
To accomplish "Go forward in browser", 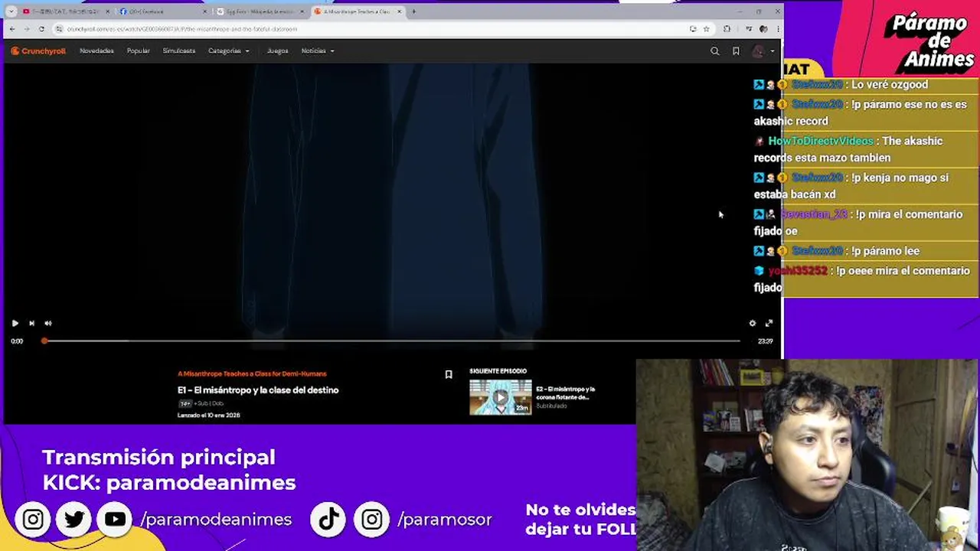I will click(27, 29).
